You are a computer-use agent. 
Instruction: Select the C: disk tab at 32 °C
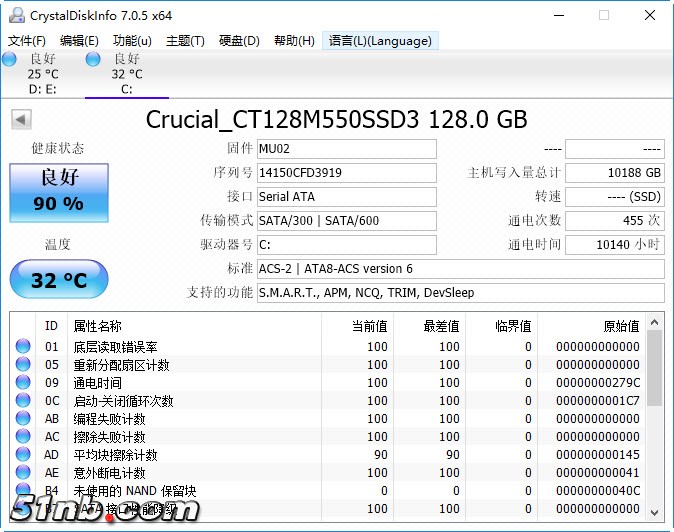(126, 74)
